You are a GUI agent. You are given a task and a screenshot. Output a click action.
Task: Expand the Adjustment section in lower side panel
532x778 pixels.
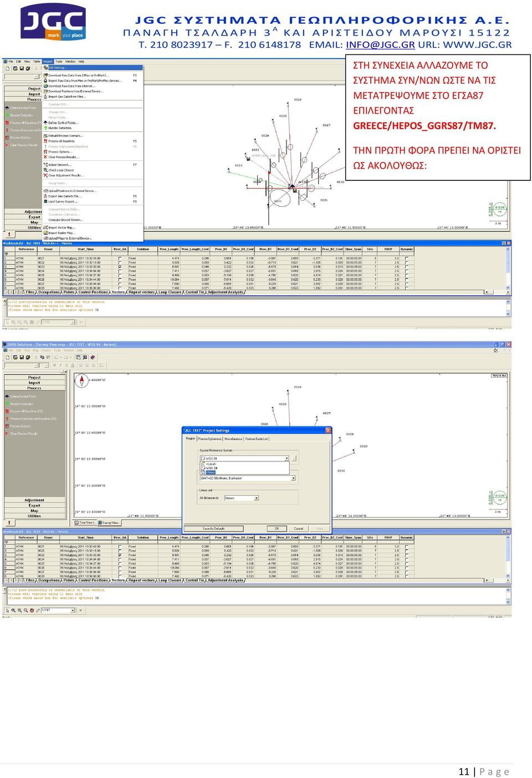34,500
